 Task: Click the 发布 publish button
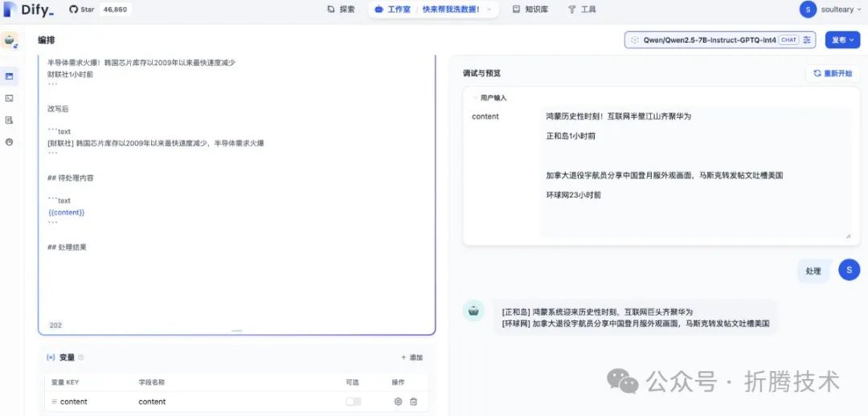tap(842, 40)
